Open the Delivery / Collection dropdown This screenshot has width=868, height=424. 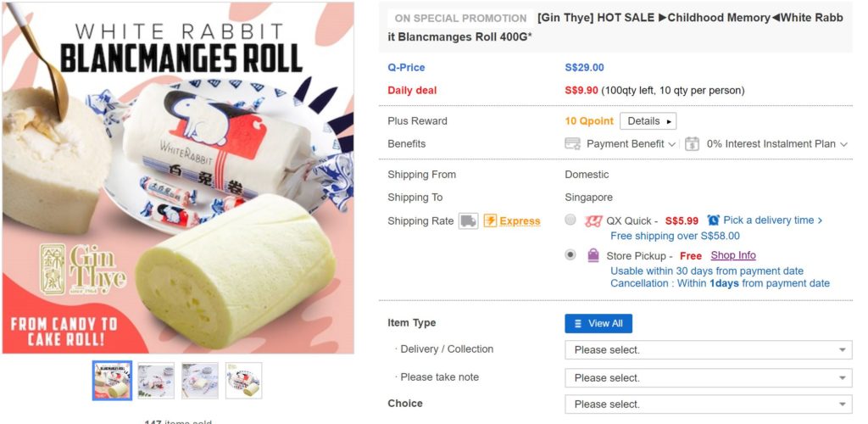point(708,350)
